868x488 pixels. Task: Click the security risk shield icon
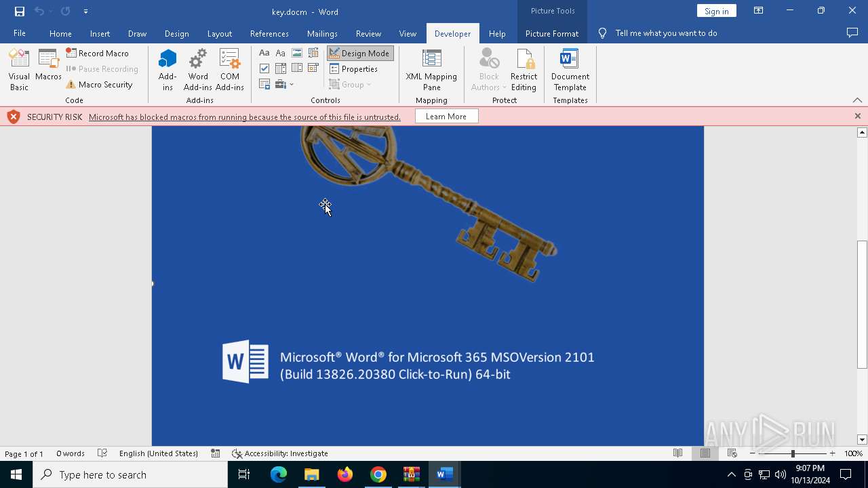point(13,117)
